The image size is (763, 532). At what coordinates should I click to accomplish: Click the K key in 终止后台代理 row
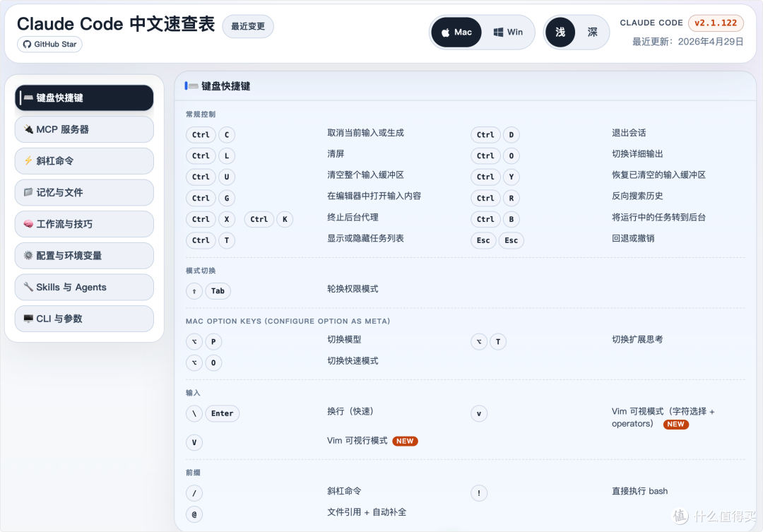pos(285,219)
